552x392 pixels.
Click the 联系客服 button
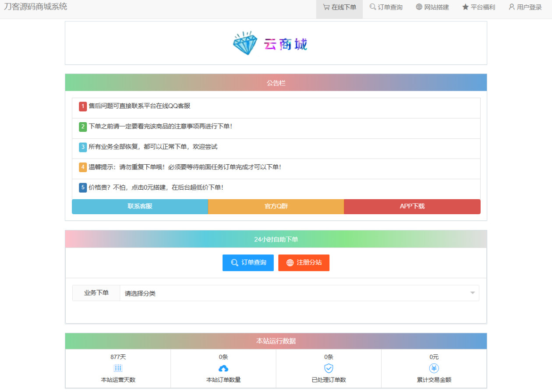(x=140, y=206)
